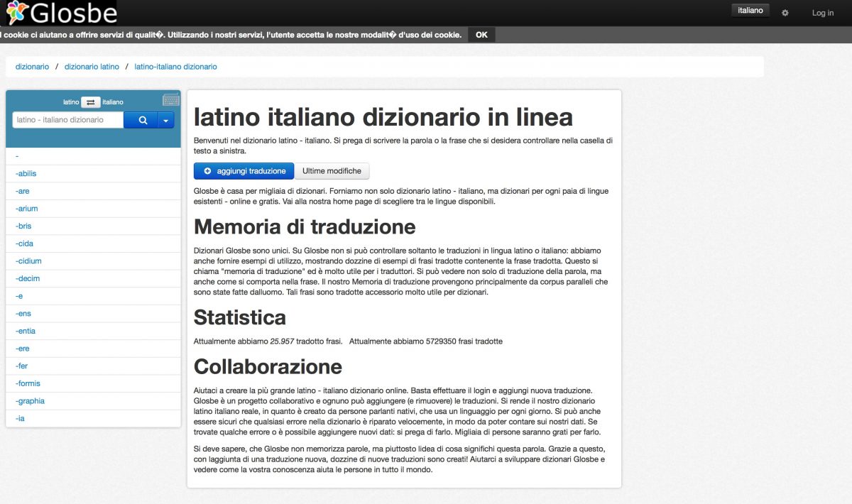This screenshot has height=504, width=852.
Task: Click the Statistica heading
Action: coord(240,317)
